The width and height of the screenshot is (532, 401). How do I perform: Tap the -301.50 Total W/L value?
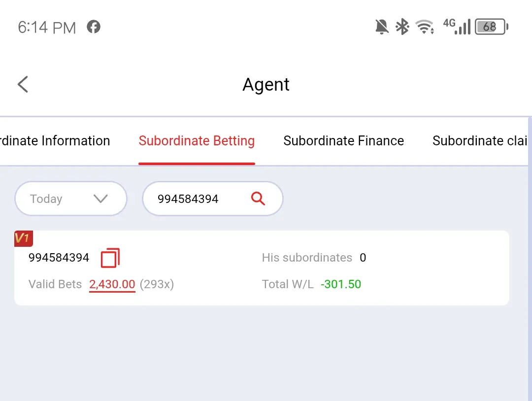341,284
